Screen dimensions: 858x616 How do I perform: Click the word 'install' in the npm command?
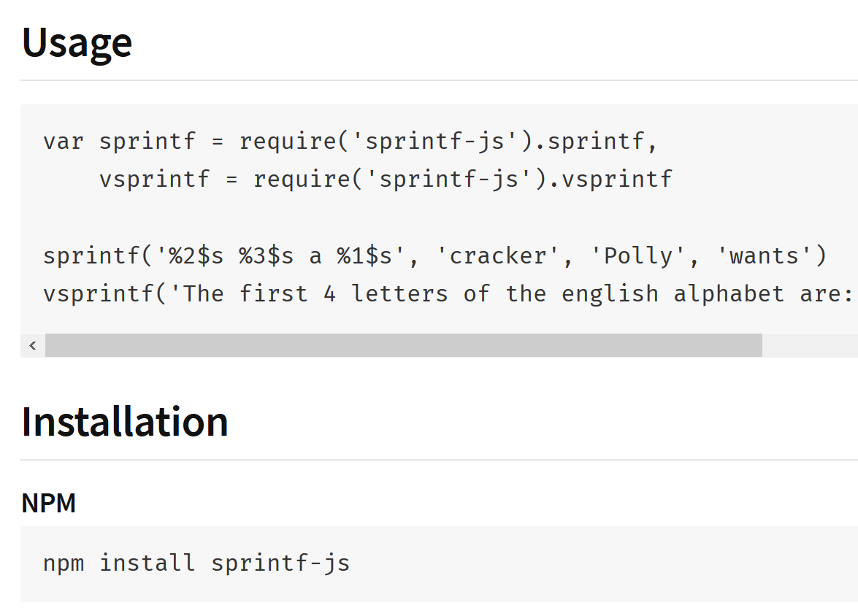pyautogui.click(x=148, y=563)
